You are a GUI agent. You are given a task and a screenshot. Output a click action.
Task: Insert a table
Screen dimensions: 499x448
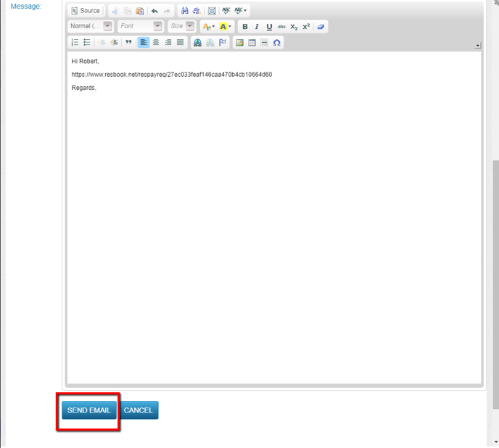coord(252,43)
